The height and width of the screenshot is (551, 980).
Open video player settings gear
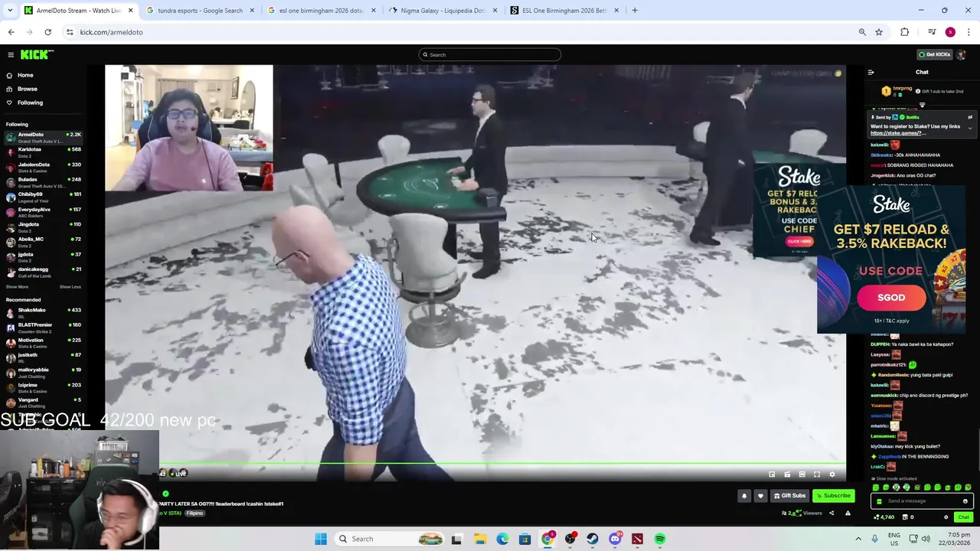[832, 474]
